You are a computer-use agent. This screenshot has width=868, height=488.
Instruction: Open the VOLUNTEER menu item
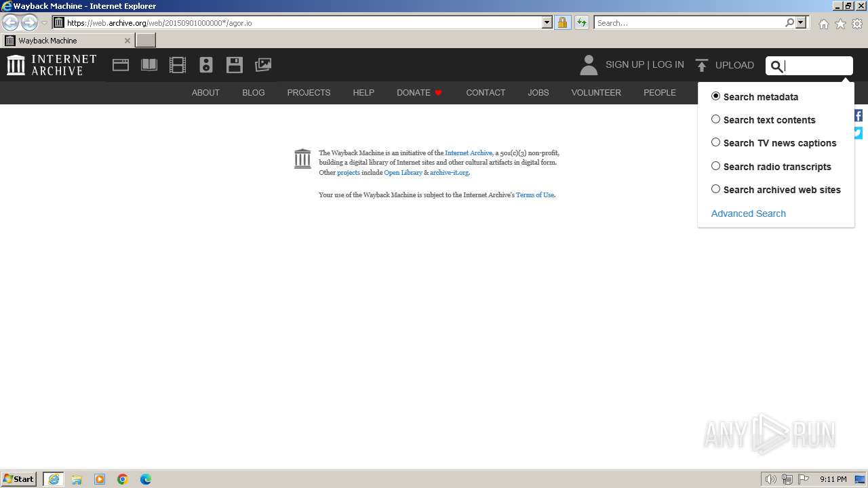pos(596,93)
